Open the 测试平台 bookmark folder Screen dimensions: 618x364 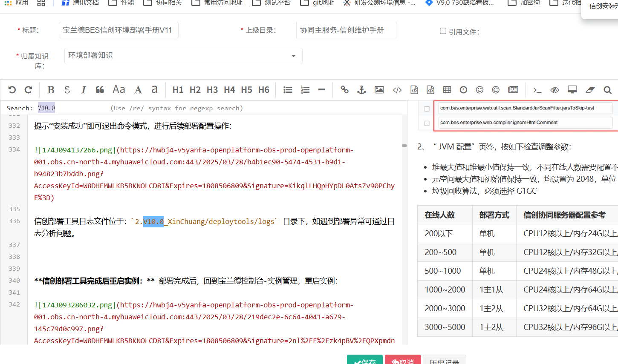point(271,3)
